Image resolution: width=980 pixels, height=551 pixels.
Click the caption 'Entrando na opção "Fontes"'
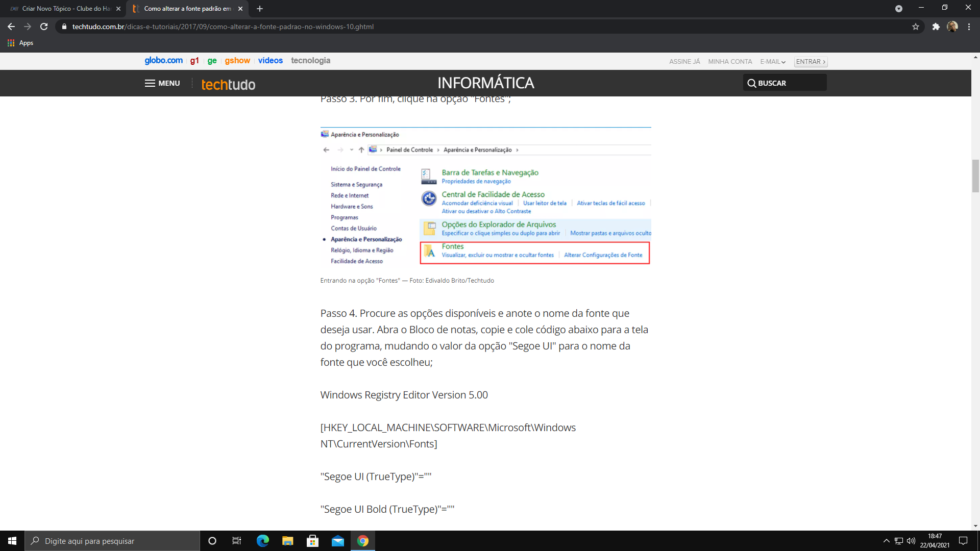pos(360,281)
